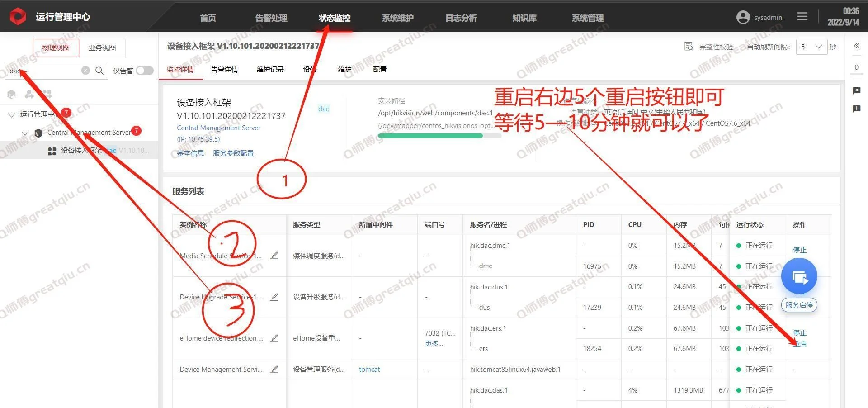The height and width of the screenshot is (408, 868).
Task: Click the 完整性校验 integrity check icon
Action: click(689, 47)
